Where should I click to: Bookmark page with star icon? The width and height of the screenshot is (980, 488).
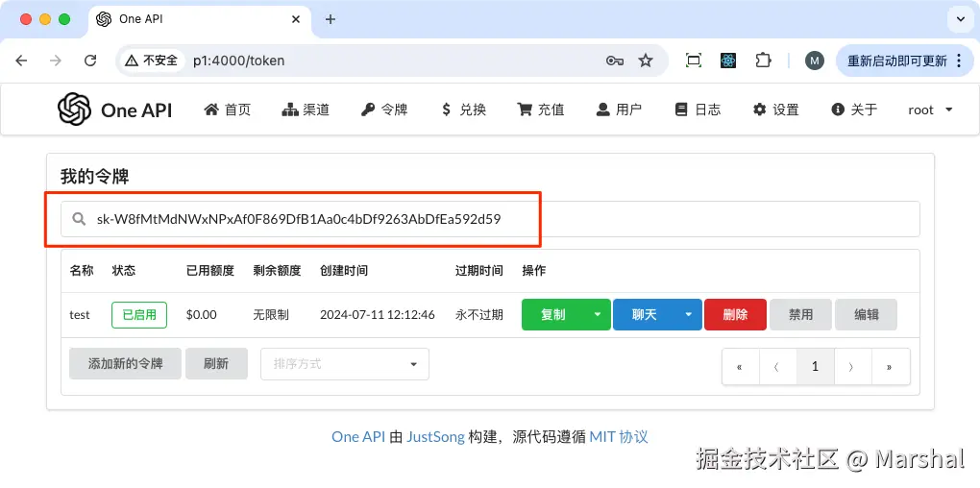[x=645, y=61]
